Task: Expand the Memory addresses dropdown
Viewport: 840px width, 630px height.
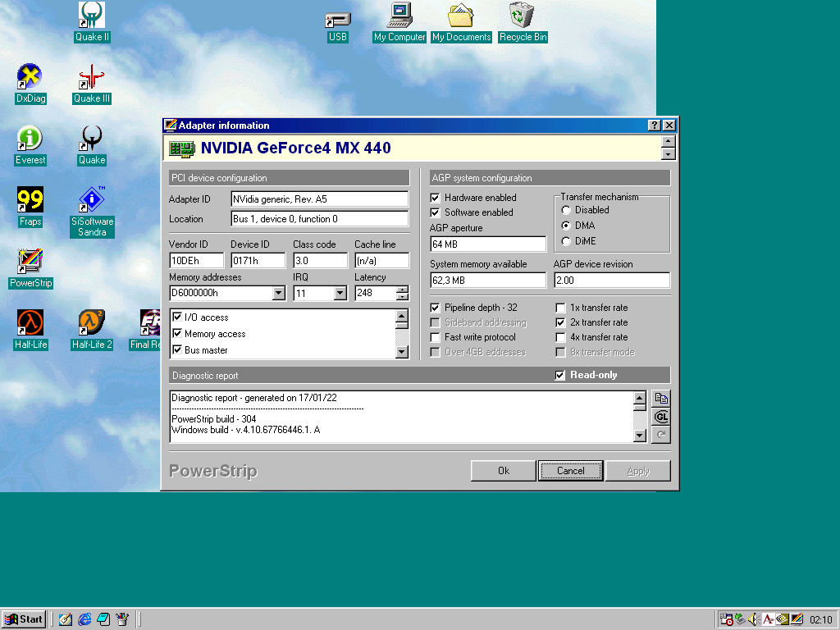Action: coord(279,293)
